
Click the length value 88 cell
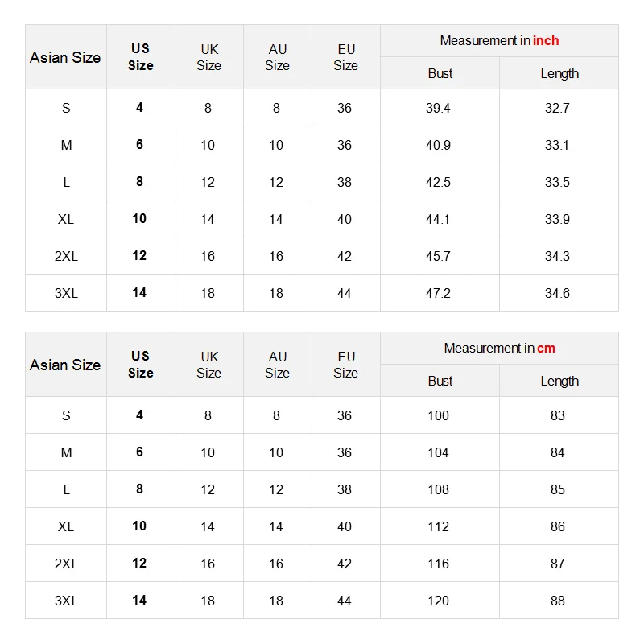point(558,601)
